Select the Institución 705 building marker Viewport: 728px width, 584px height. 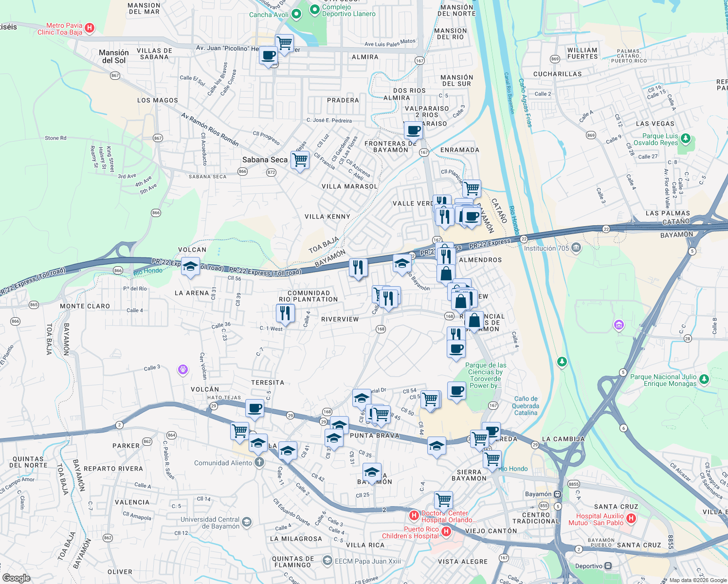[575, 248]
